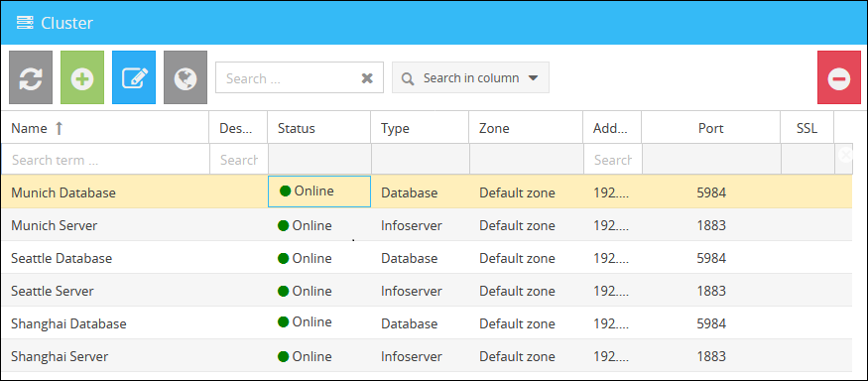This screenshot has width=868, height=381.
Task: Sort by Zone column header
Action: 526,128
